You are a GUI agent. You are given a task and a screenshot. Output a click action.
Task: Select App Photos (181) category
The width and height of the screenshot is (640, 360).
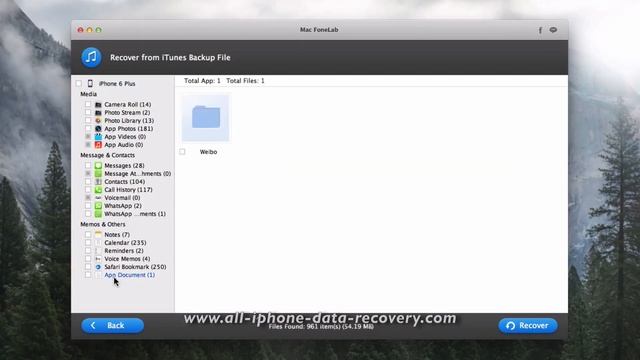point(129,129)
